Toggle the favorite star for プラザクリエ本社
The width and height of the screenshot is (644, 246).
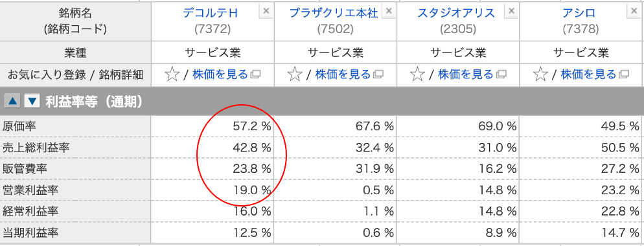point(295,74)
